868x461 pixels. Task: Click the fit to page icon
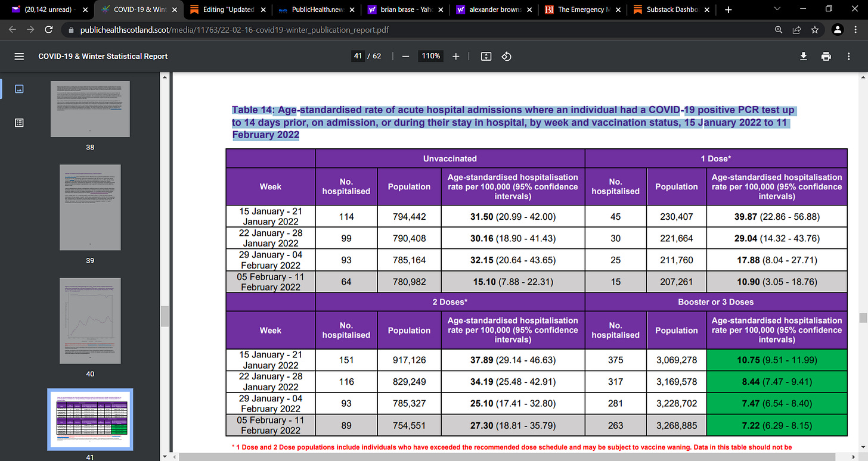[x=486, y=56]
